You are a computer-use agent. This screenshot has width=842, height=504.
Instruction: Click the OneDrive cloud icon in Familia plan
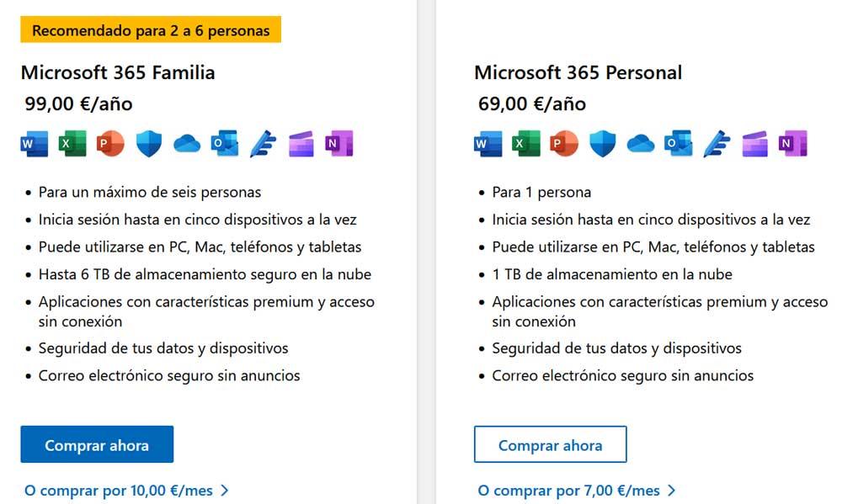tap(187, 144)
